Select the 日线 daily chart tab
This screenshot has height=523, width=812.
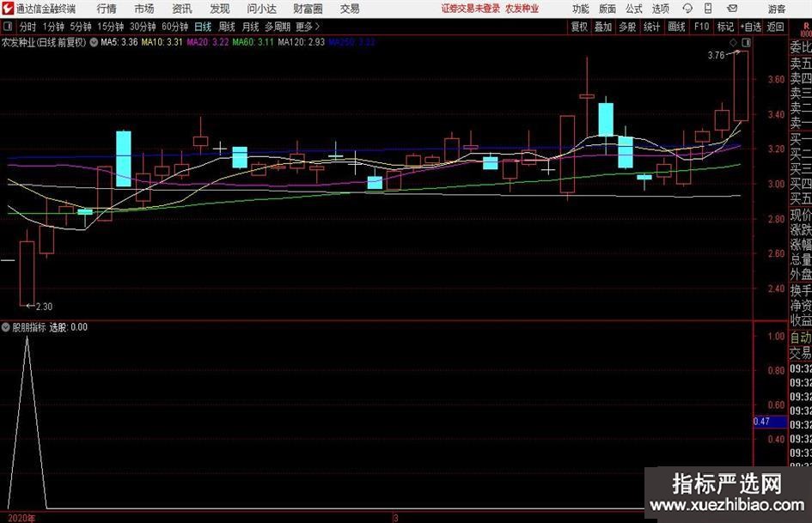[x=203, y=27]
